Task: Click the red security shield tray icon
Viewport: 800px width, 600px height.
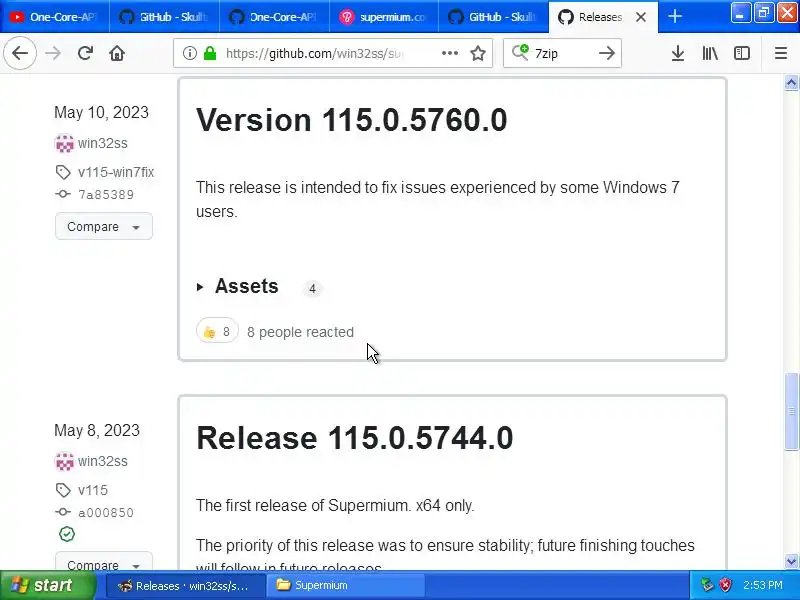Action: [x=725, y=585]
